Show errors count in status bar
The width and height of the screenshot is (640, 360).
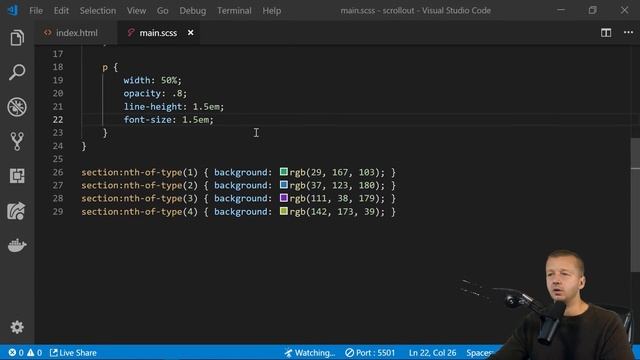[x=16, y=353]
